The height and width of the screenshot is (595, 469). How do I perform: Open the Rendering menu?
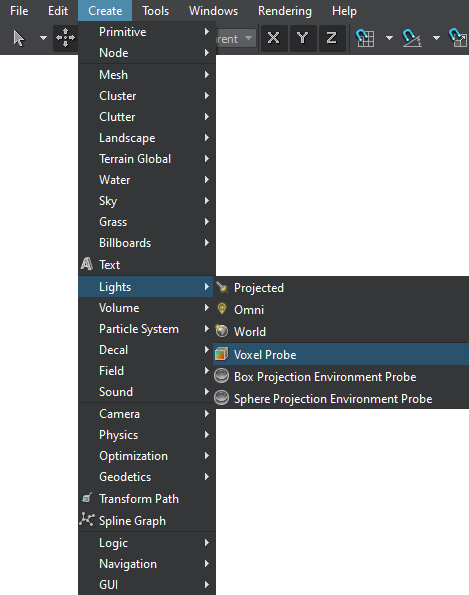click(x=285, y=11)
